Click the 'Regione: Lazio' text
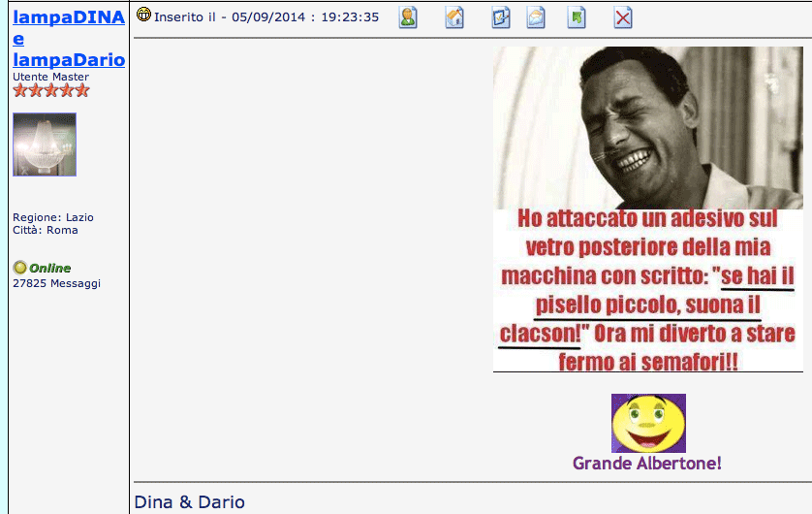The height and width of the screenshot is (514, 812). (x=53, y=217)
